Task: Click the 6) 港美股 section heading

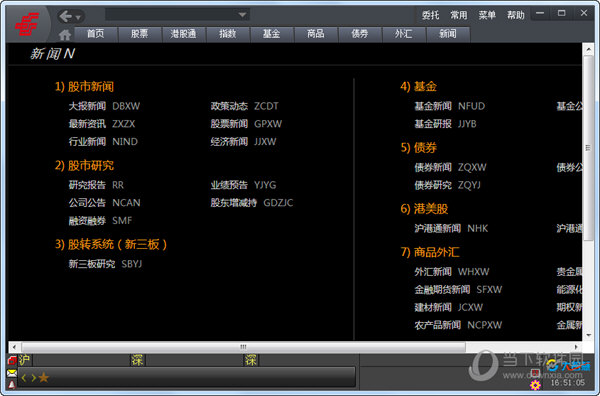Action: (424, 209)
